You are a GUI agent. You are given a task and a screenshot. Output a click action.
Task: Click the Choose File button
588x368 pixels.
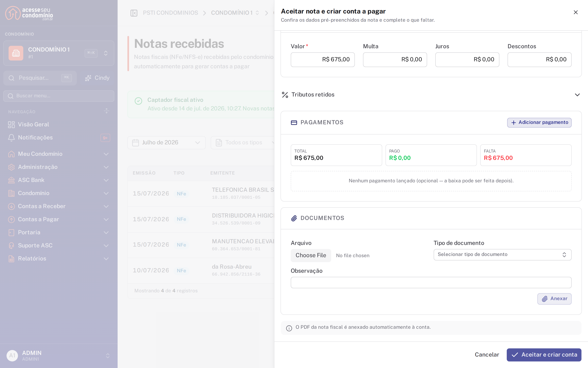(311, 255)
